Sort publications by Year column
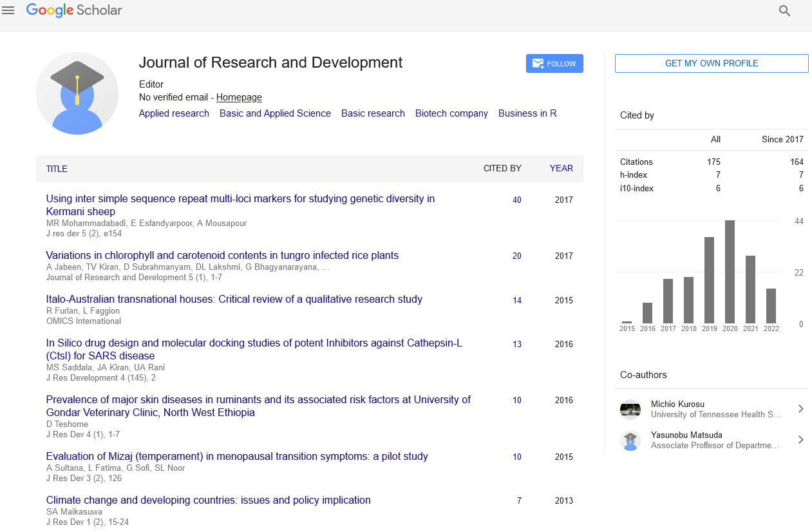 [x=561, y=168]
